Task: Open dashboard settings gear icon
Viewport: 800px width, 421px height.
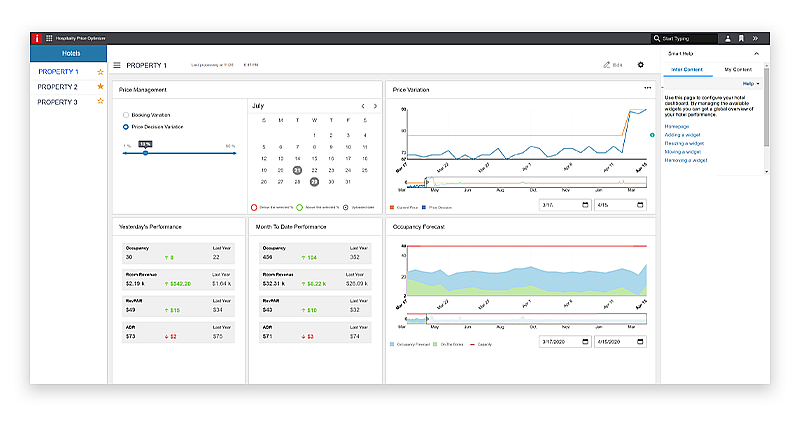Action: 641,65
